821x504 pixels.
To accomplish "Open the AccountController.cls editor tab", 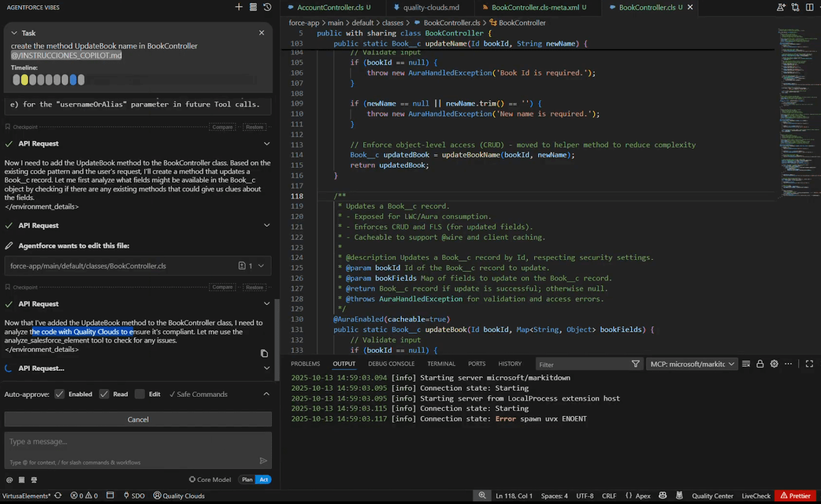I will tap(330, 7).
